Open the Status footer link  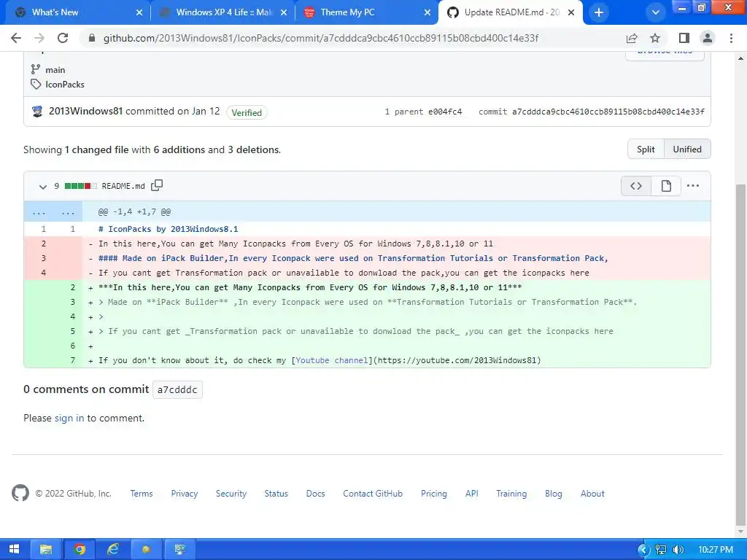point(276,494)
